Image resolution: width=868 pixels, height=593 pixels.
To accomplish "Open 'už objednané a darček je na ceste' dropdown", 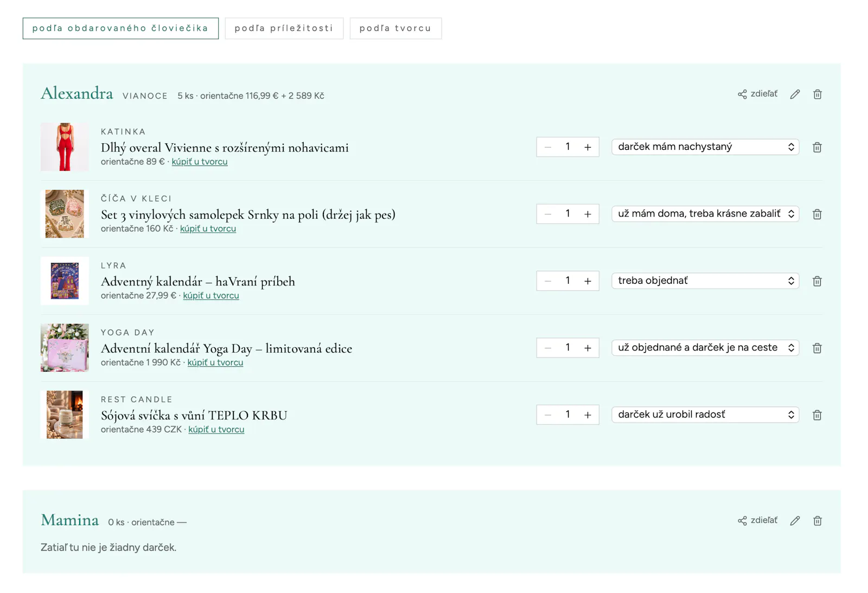I will tap(705, 348).
